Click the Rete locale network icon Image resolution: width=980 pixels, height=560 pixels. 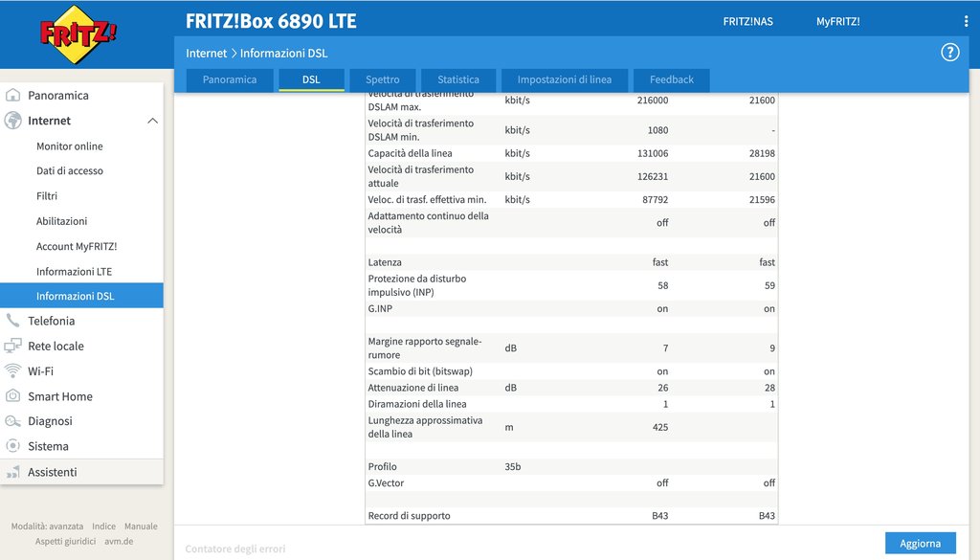pos(13,346)
